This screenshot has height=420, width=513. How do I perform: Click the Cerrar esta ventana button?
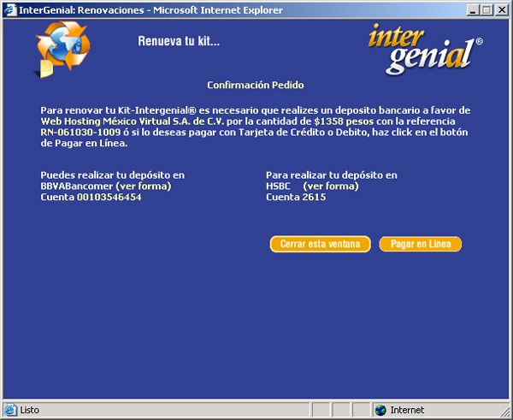pos(321,244)
